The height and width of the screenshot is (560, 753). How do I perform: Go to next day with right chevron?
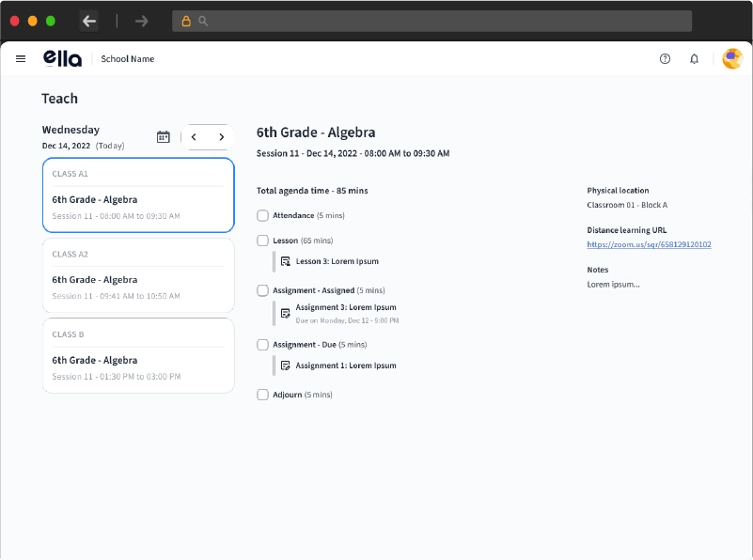(221, 137)
